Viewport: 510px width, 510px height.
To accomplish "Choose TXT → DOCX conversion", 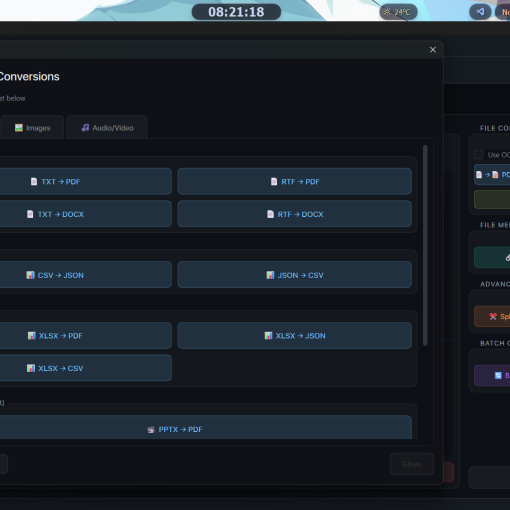I will click(x=86, y=214).
